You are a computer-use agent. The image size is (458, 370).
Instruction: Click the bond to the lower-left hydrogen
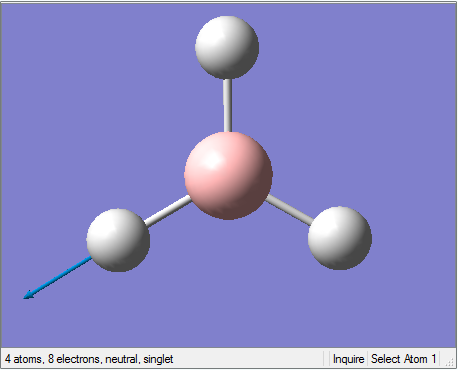(x=168, y=212)
